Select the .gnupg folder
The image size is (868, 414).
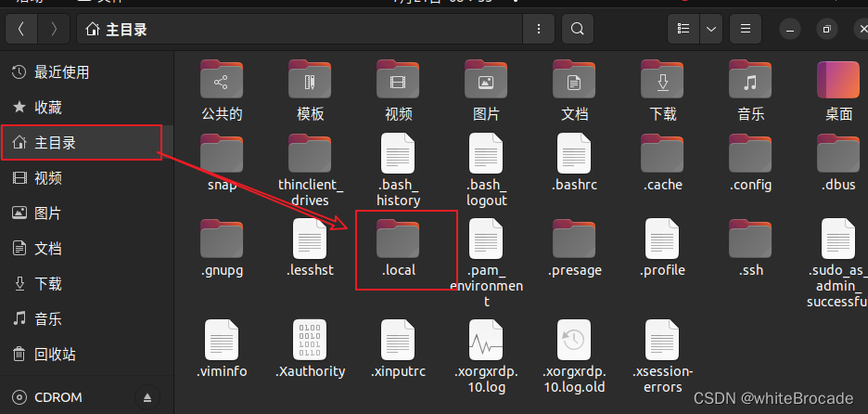pyautogui.click(x=222, y=239)
